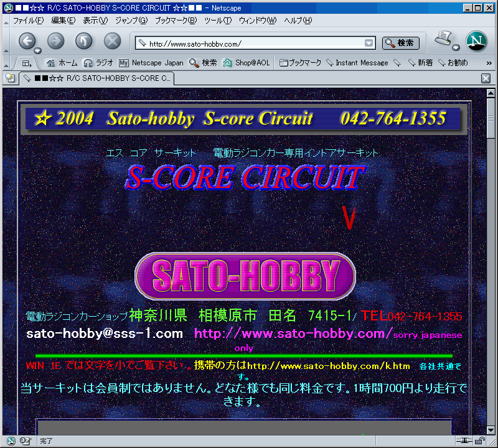Open the 編集(E) menu
This screenshot has height=448, width=498.
[63, 21]
